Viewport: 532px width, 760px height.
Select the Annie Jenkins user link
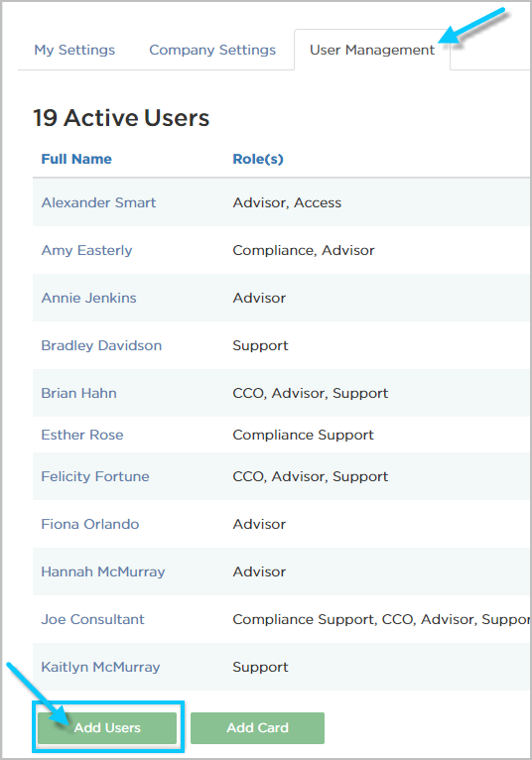point(88,298)
